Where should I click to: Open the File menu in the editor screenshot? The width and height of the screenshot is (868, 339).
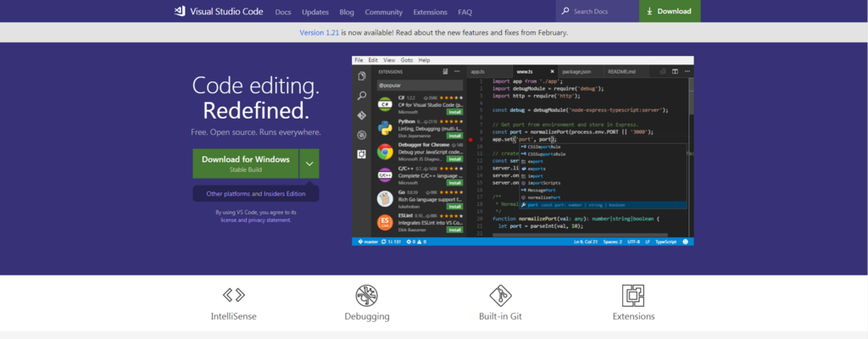(359, 60)
